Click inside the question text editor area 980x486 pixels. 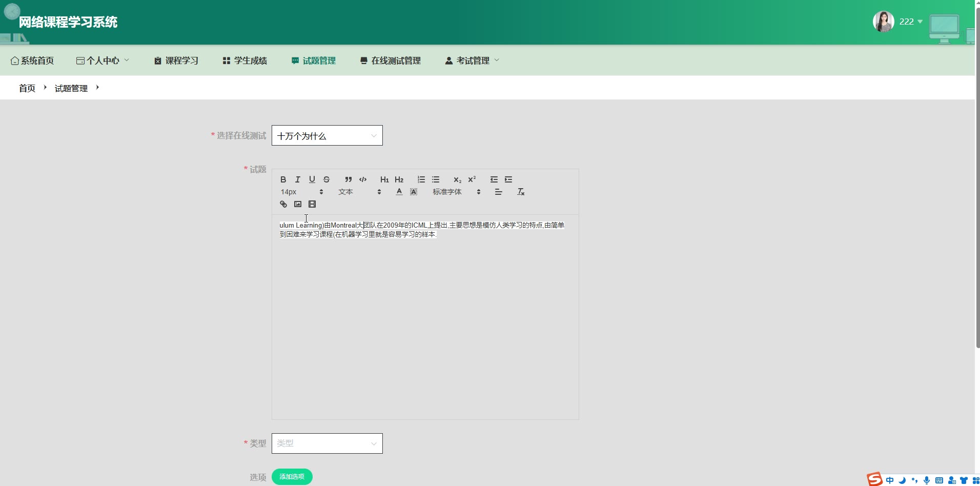(x=425, y=317)
